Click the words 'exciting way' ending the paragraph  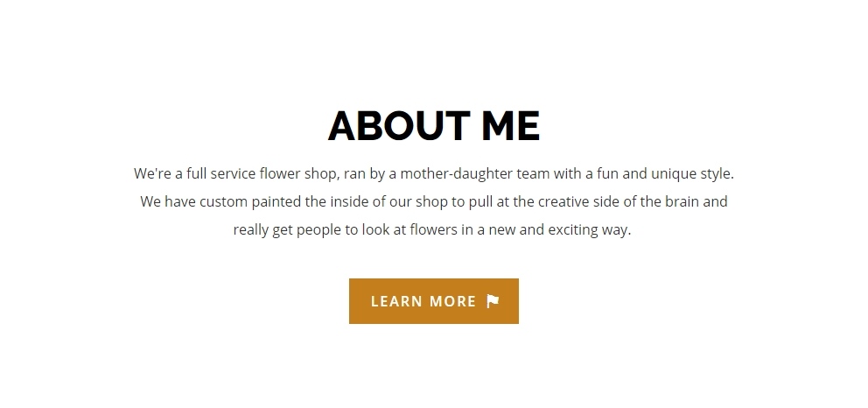[590, 229]
